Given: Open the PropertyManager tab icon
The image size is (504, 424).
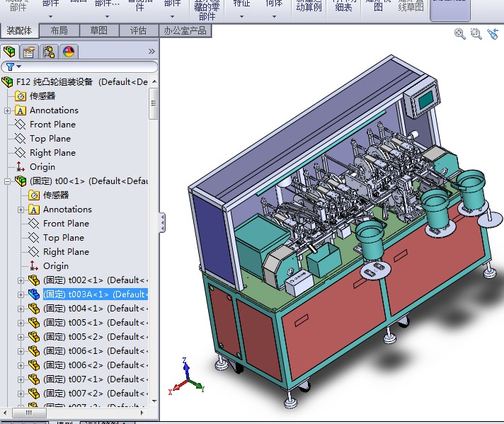Looking at the screenshot, I should tap(28, 52).
